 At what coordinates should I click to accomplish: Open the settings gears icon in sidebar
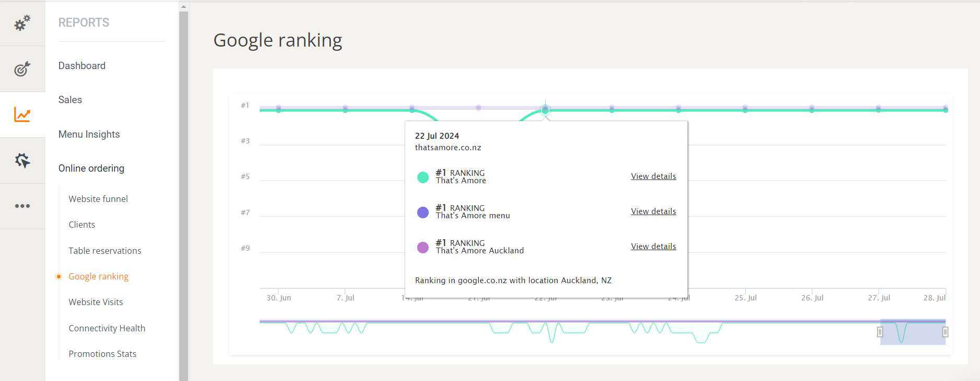(x=22, y=23)
